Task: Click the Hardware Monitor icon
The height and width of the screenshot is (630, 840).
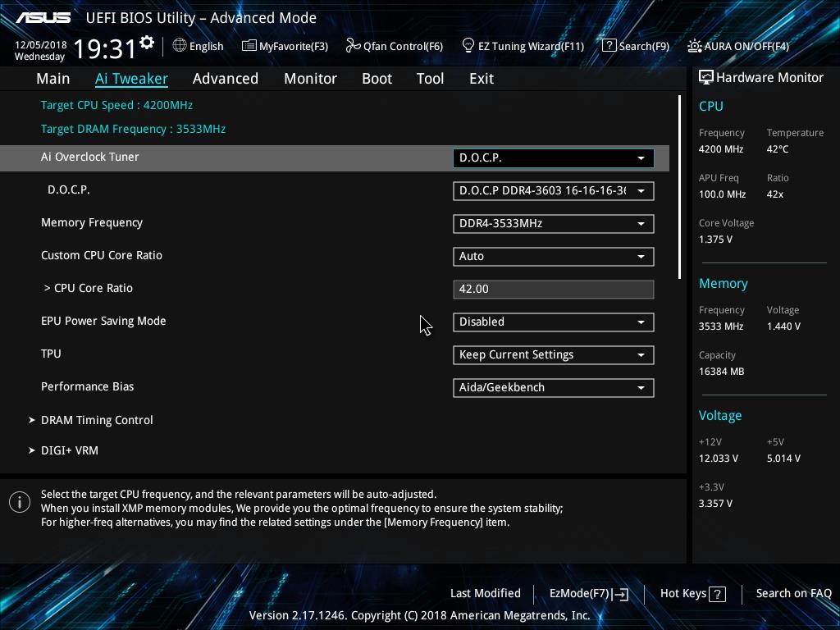Action: pos(706,78)
